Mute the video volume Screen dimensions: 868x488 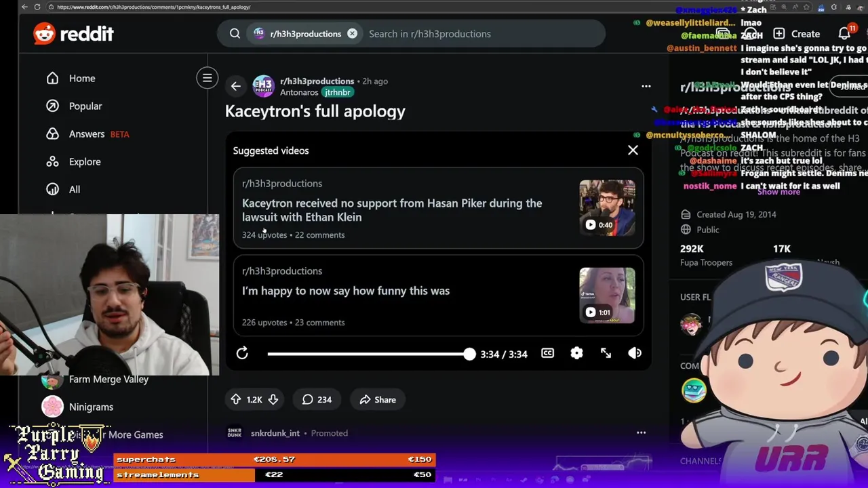635,353
